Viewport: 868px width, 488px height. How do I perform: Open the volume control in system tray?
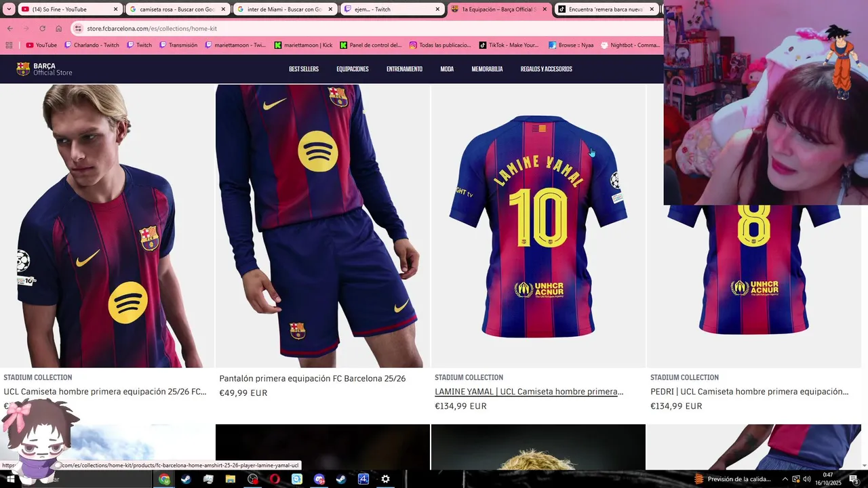tap(807, 479)
